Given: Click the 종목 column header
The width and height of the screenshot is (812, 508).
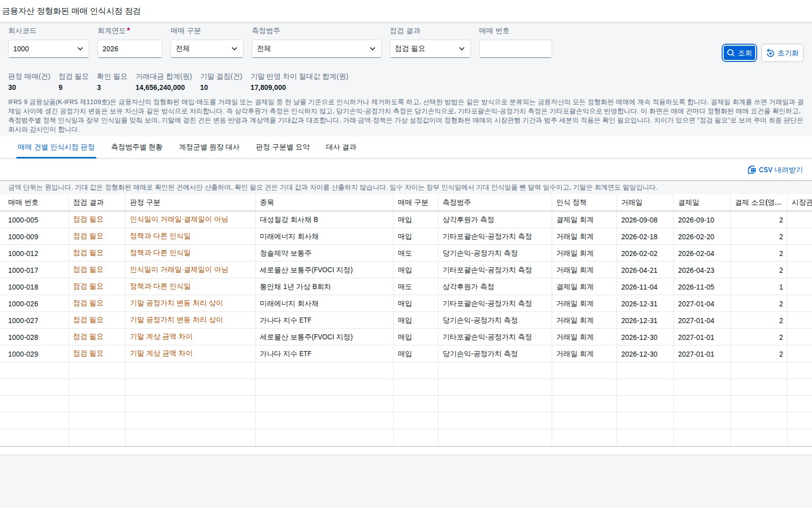Looking at the screenshot, I should [x=325, y=203].
